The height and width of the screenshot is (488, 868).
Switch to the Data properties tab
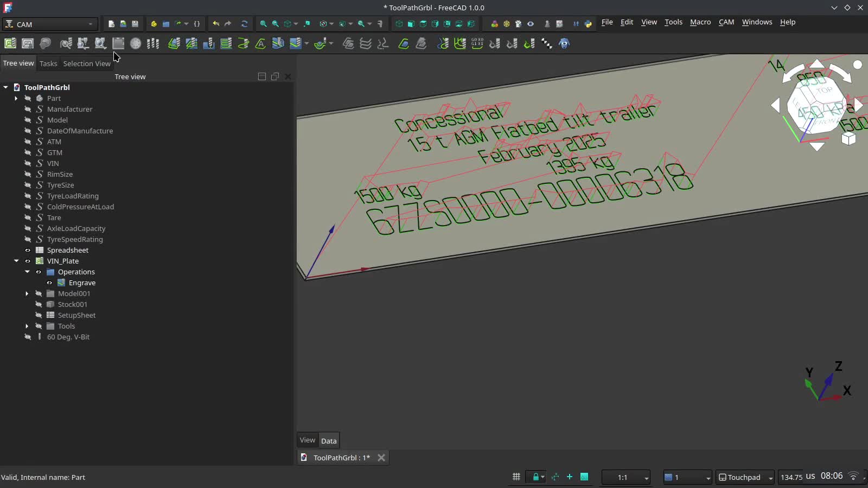[329, 440]
